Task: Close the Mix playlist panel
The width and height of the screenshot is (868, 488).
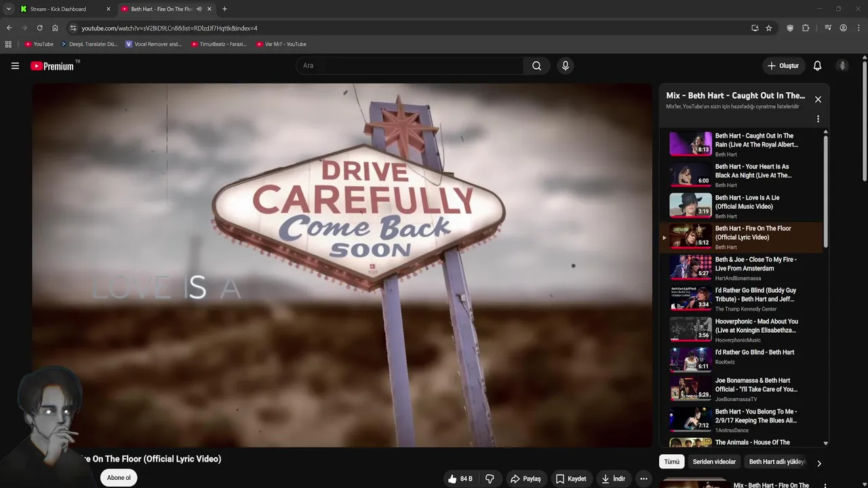Action: click(818, 99)
